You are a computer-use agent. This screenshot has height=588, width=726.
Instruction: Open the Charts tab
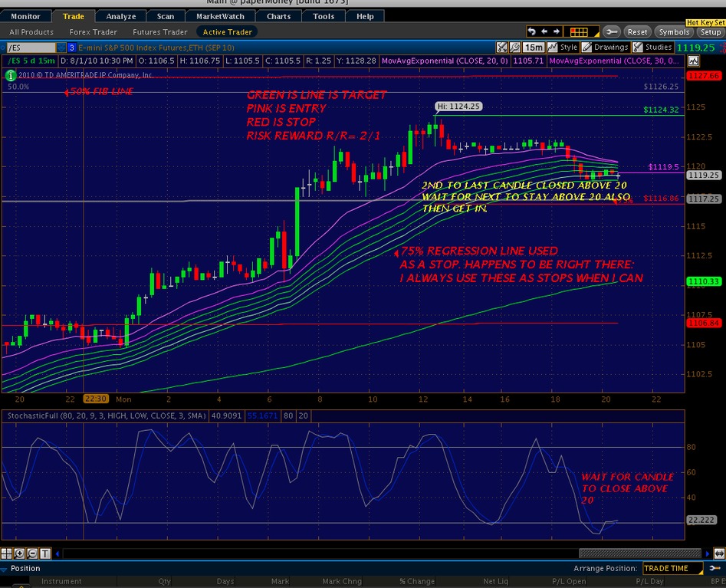click(x=278, y=16)
